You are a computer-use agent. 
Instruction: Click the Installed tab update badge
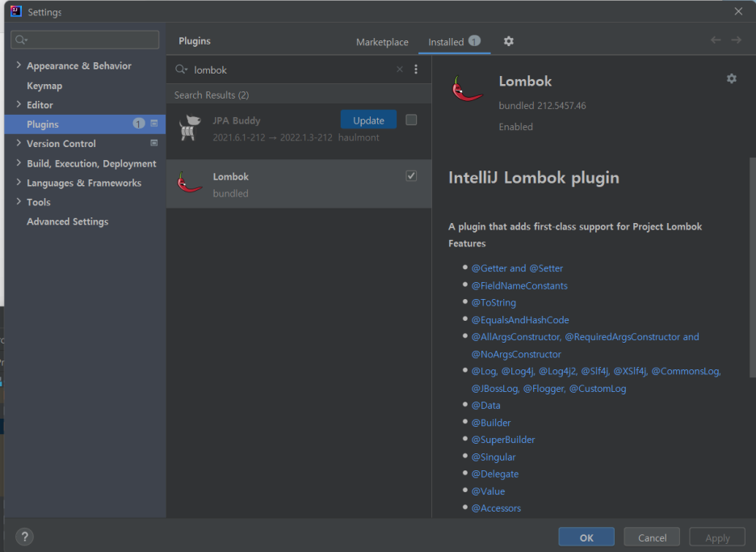(474, 41)
